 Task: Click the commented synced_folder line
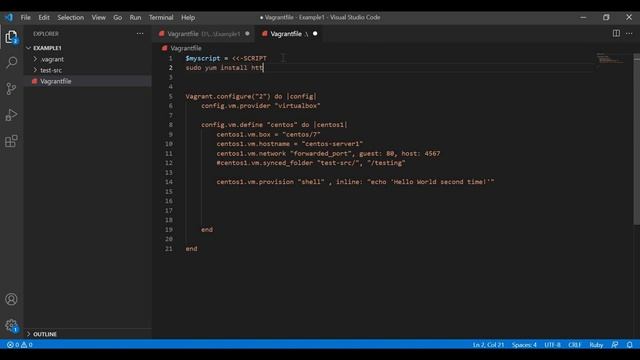[311, 163]
